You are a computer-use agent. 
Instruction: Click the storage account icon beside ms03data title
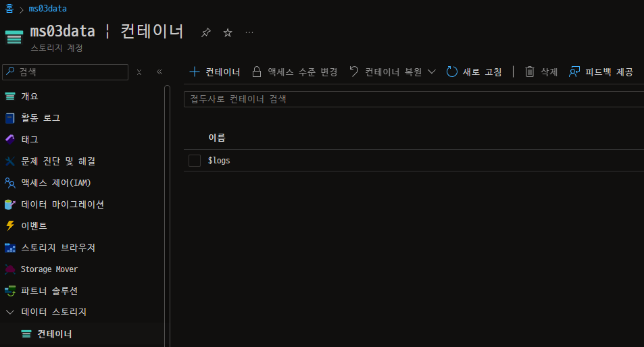(14, 37)
